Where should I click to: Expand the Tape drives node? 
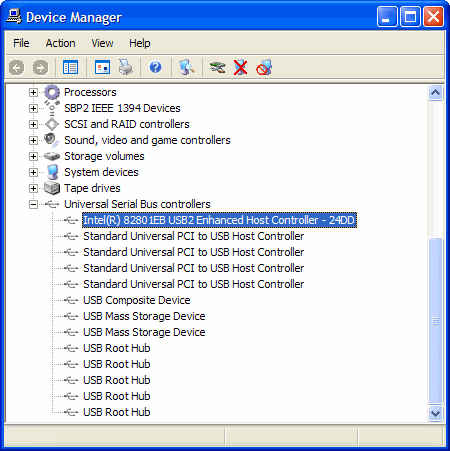tap(33, 188)
